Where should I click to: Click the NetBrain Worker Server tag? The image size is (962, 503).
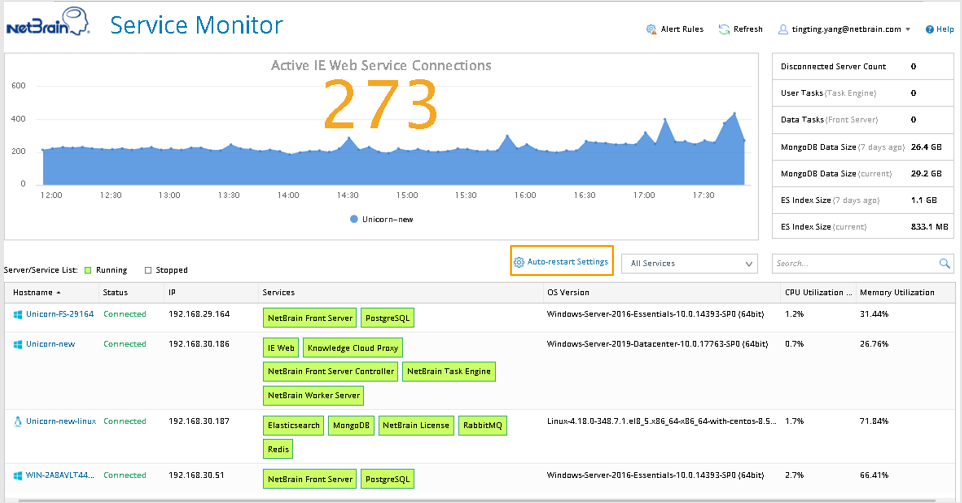tap(314, 396)
